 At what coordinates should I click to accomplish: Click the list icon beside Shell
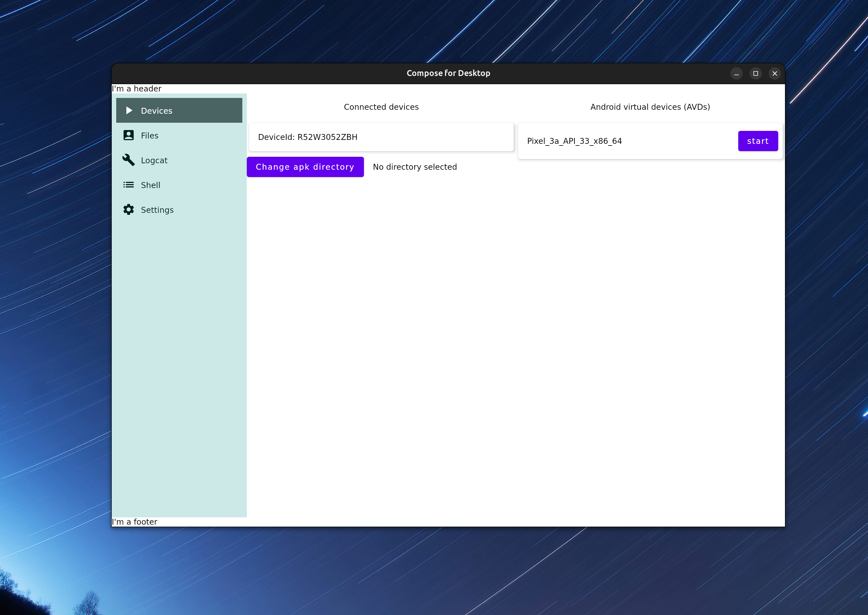[x=129, y=185]
